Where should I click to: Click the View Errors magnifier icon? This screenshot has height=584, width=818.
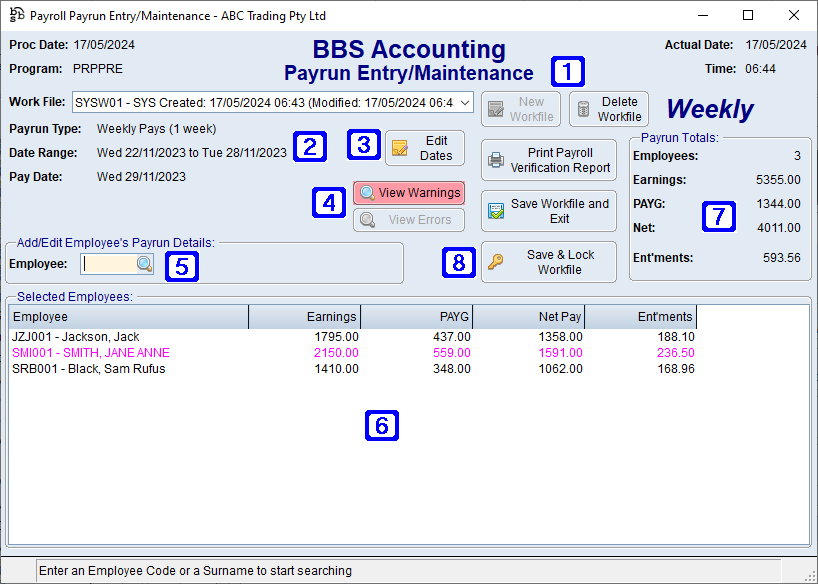368,219
